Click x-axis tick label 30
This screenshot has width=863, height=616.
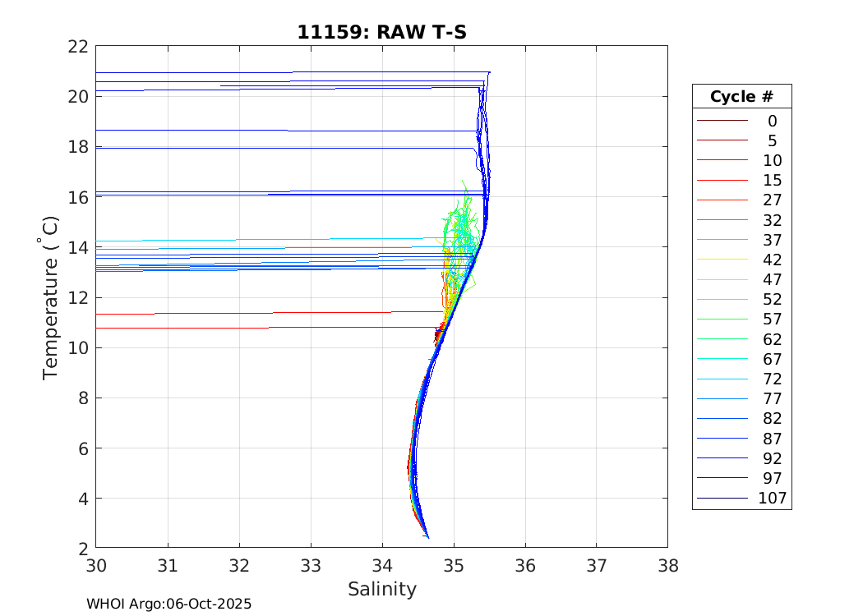coord(96,565)
